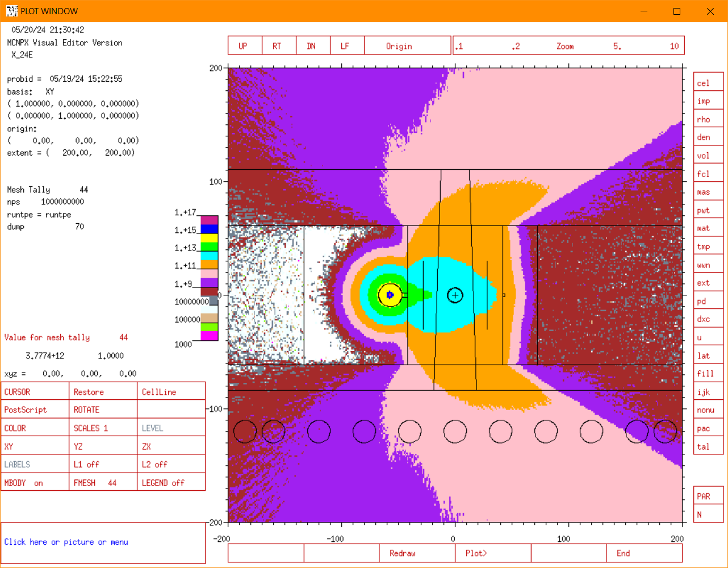728x568 pixels.
Task: Turn the LEGEND display on
Action: tap(171, 482)
